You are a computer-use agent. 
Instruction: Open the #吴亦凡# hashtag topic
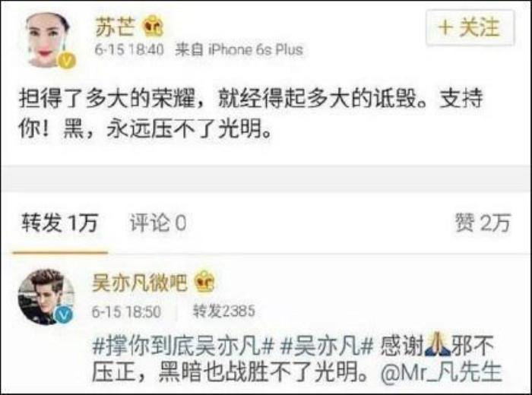tap(327, 346)
